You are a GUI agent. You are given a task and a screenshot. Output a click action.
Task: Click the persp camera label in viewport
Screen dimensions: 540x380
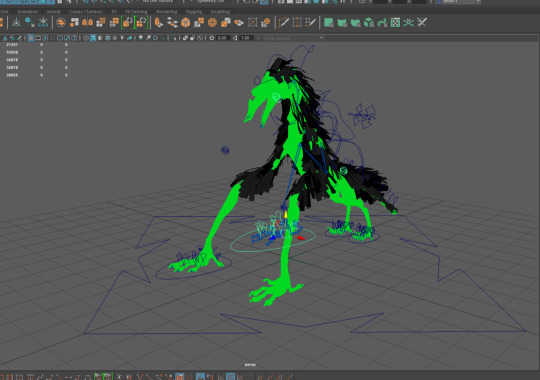pyautogui.click(x=250, y=364)
